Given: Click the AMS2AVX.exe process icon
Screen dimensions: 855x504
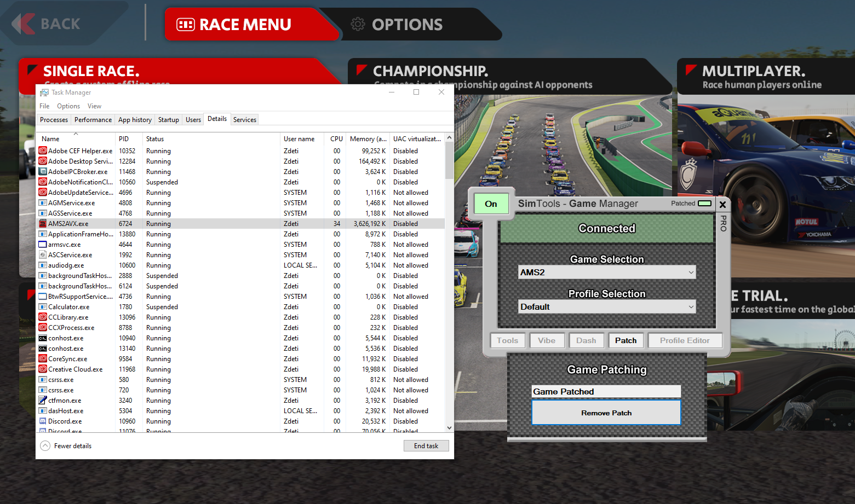Looking at the screenshot, I should coord(43,224).
